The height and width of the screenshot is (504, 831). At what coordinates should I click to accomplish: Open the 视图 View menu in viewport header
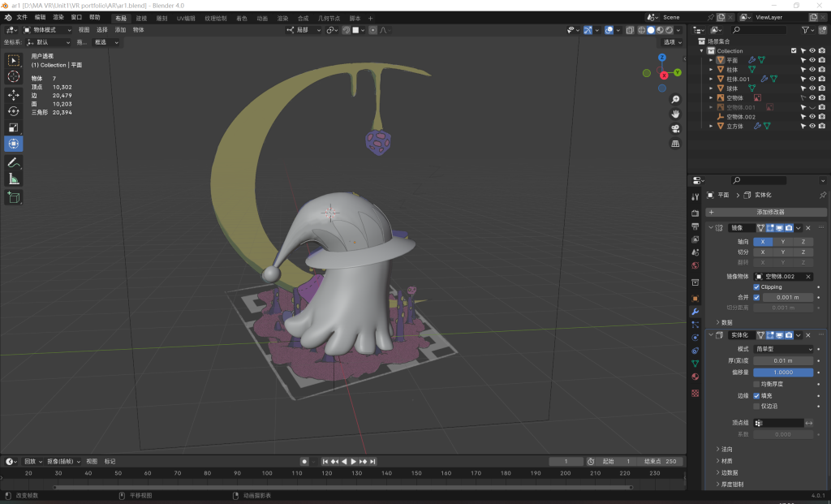[84, 30]
